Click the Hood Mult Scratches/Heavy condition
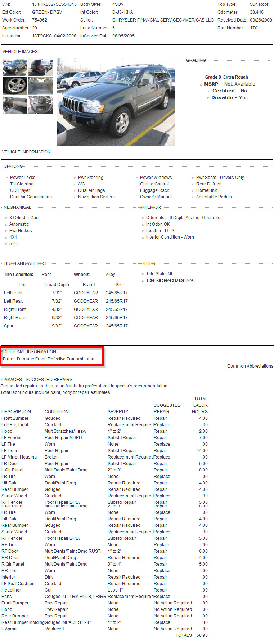279x644 pixels. coord(66,431)
